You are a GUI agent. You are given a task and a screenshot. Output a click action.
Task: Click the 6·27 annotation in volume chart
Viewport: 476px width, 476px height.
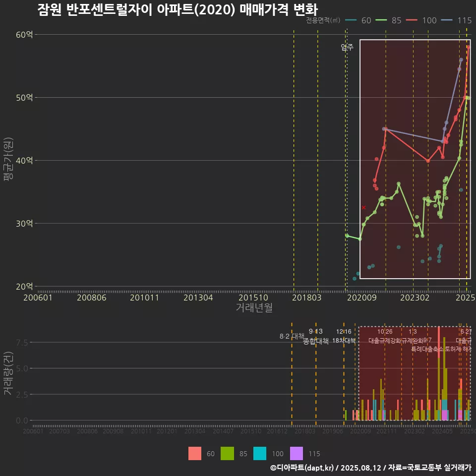[466, 332]
